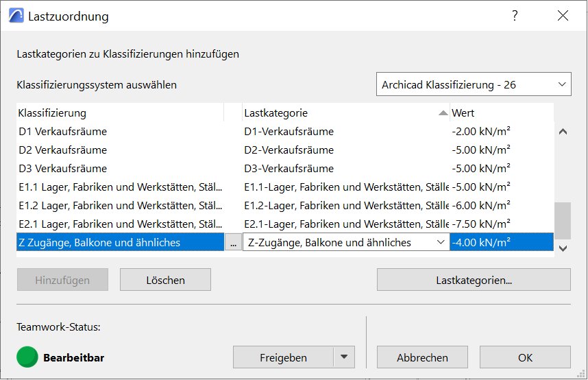Image resolution: width=588 pixels, height=380 pixels.
Task: Click the Freigeben button
Action: coord(283,357)
